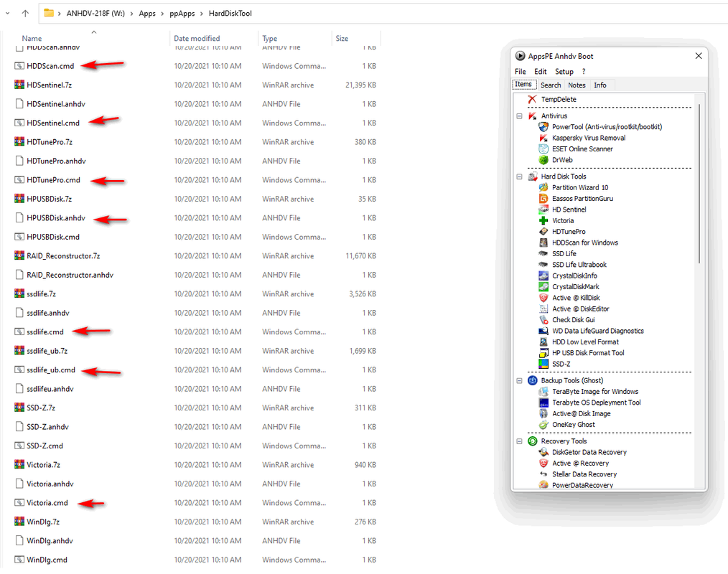Click the HDSentinel.7z WinRAR archive icon

pyautogui.click(x=19, y=85)
